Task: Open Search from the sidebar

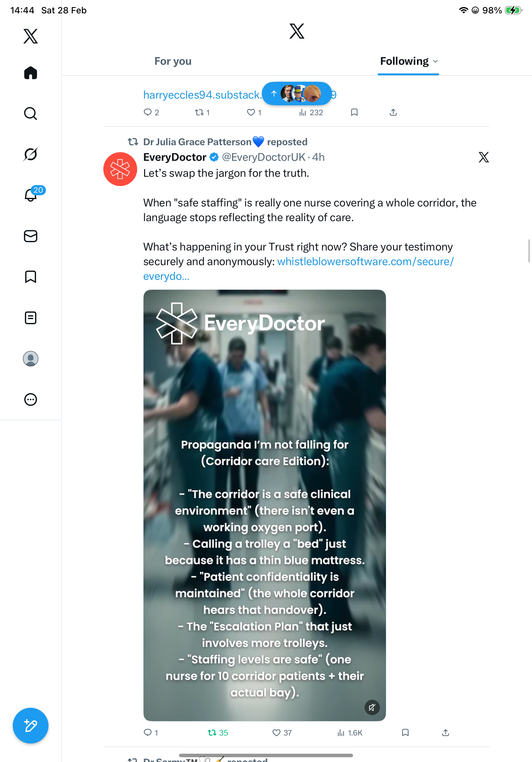Action: tap(31, 114)
